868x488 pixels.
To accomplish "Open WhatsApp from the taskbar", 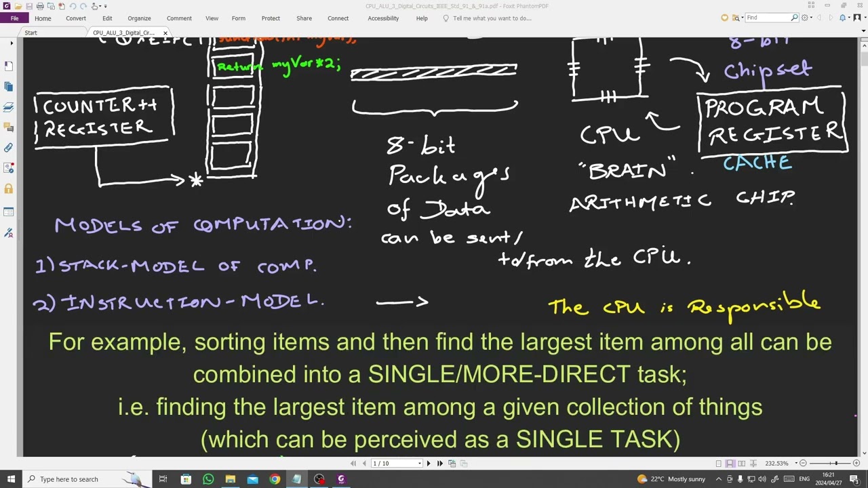I will 208,479.
